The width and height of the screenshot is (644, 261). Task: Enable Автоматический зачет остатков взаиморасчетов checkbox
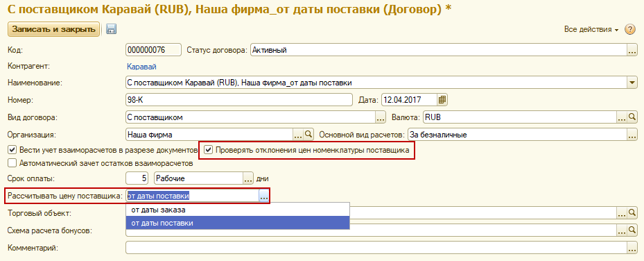click(12, 163)
